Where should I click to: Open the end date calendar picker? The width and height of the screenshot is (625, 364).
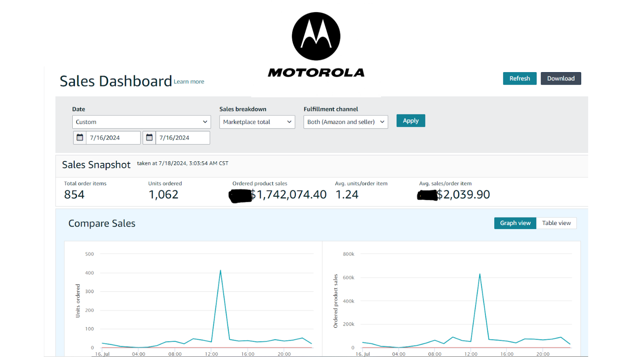(149, 137)
